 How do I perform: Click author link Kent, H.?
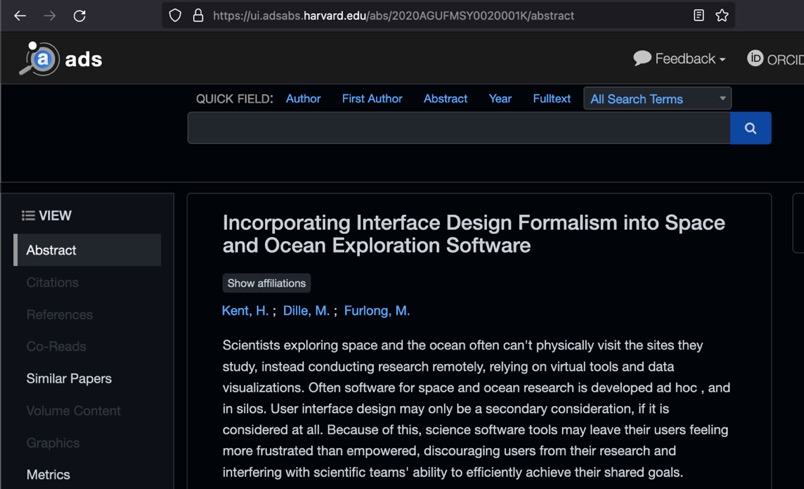[245, 311]
